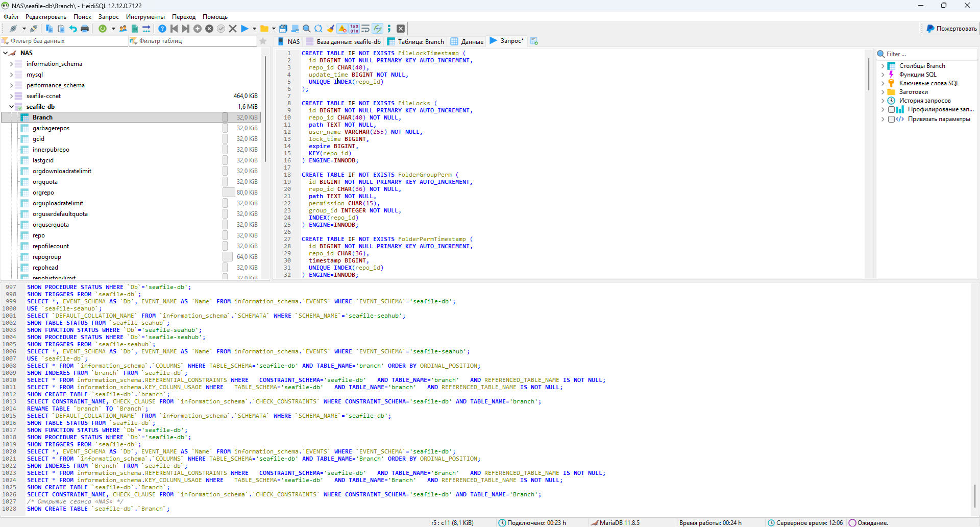Viewport: 980px width, 527px height.
Task: Click the printer icon in toolbar
Action: click(x=85, y=29)
